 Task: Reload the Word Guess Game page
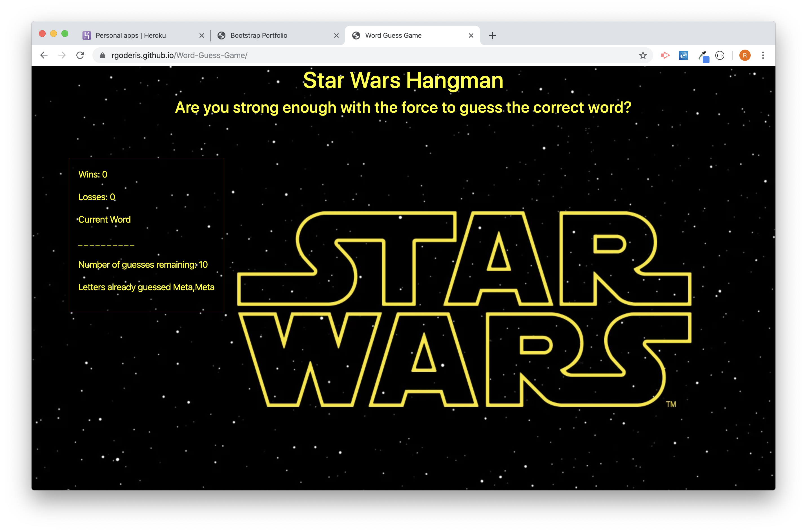[x=80, y=55]
